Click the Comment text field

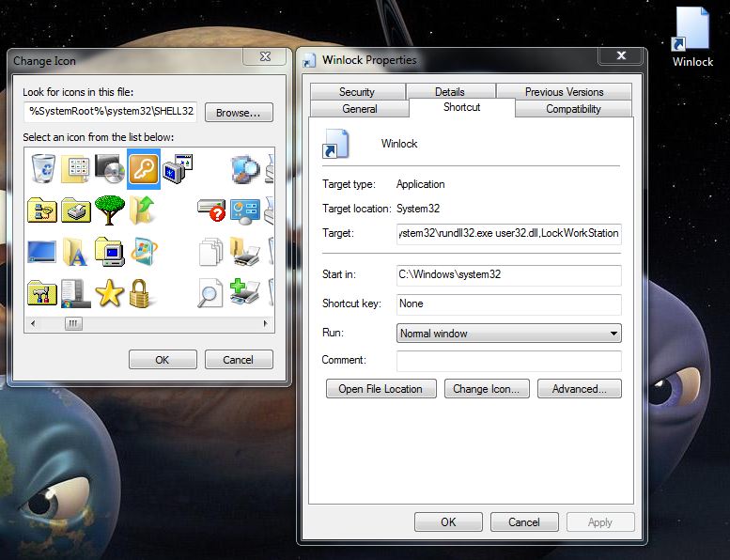[x=509, y=361]
